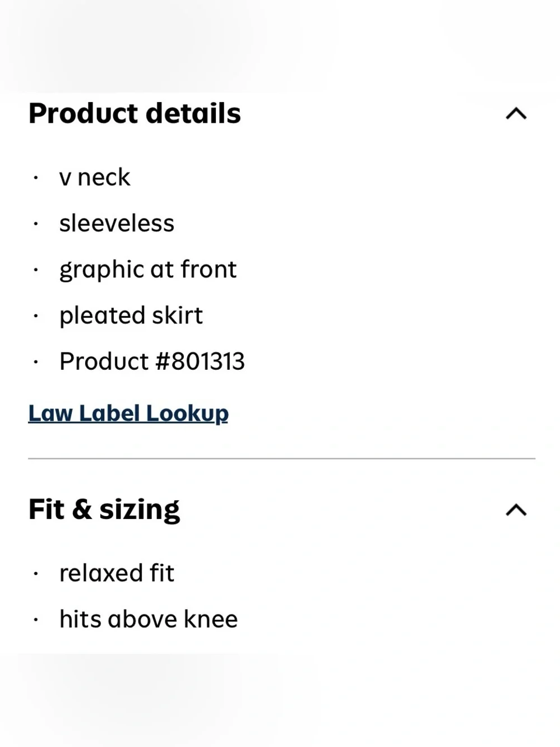The image size is (560, 747).
Task: Click the bullet beside 'pleated skirt'
Action: [x=35, y=316]
